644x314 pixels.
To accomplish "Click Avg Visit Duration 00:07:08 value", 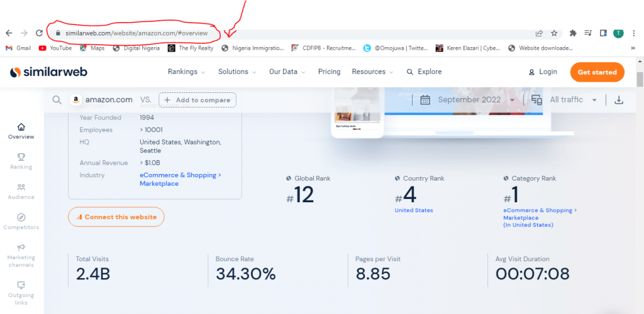I will (x=532, y=274).
